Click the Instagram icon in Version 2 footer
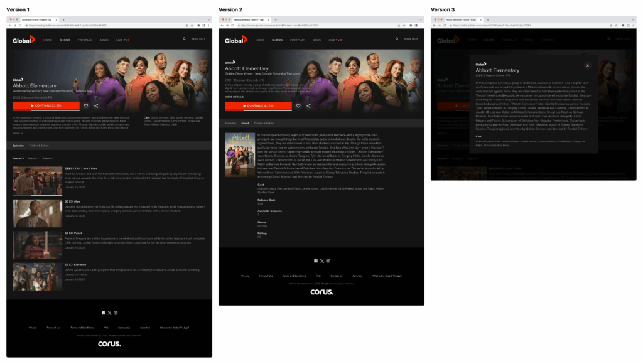 pos(328,260)
